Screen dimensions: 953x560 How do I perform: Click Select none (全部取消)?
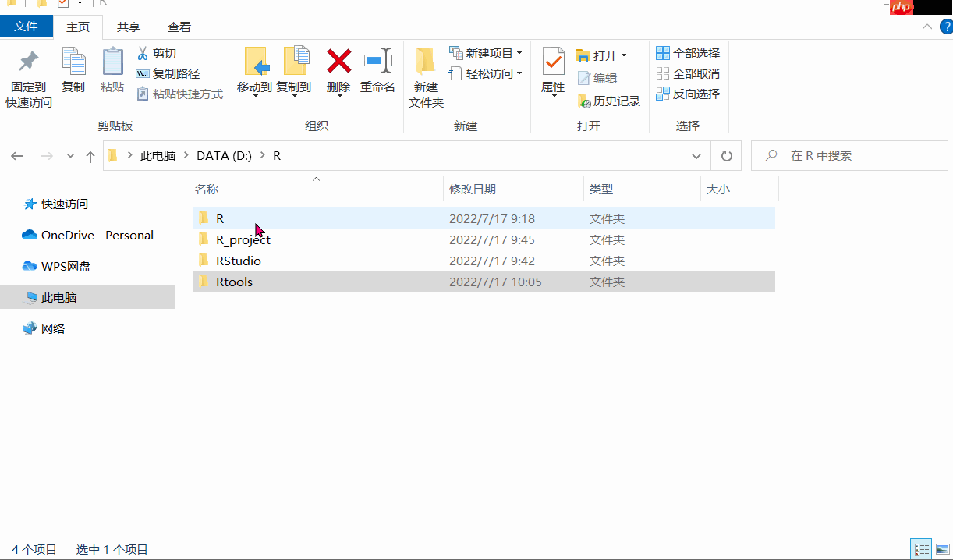point(688,73)
